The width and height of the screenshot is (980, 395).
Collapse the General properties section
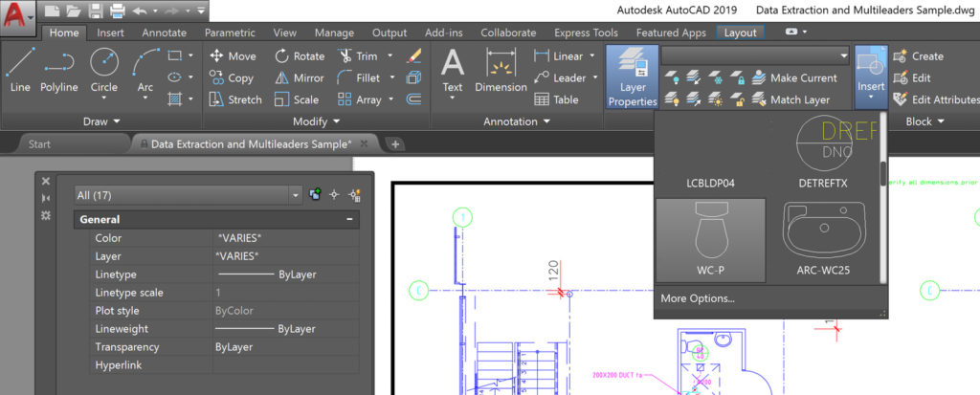(x=349, y=219)
